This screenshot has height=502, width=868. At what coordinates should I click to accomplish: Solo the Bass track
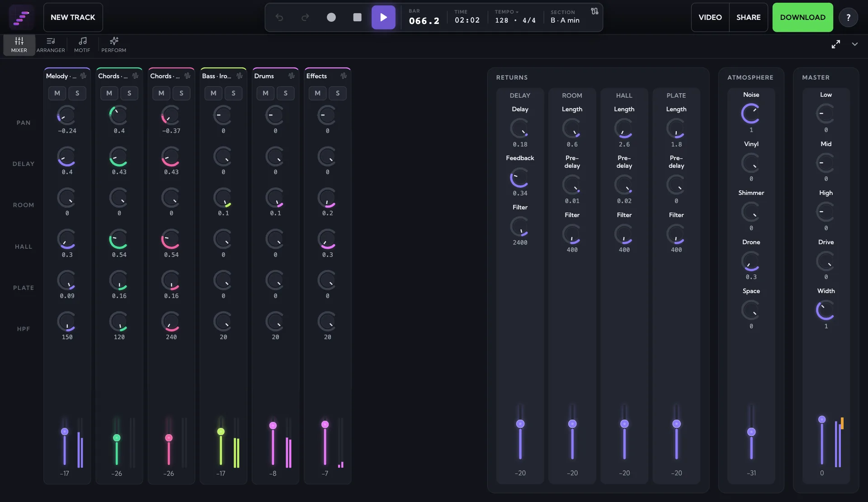coord(233,93)
